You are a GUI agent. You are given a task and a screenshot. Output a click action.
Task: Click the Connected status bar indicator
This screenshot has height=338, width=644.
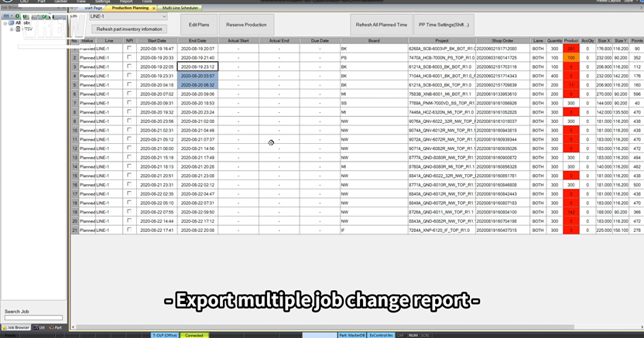point(194,335)
